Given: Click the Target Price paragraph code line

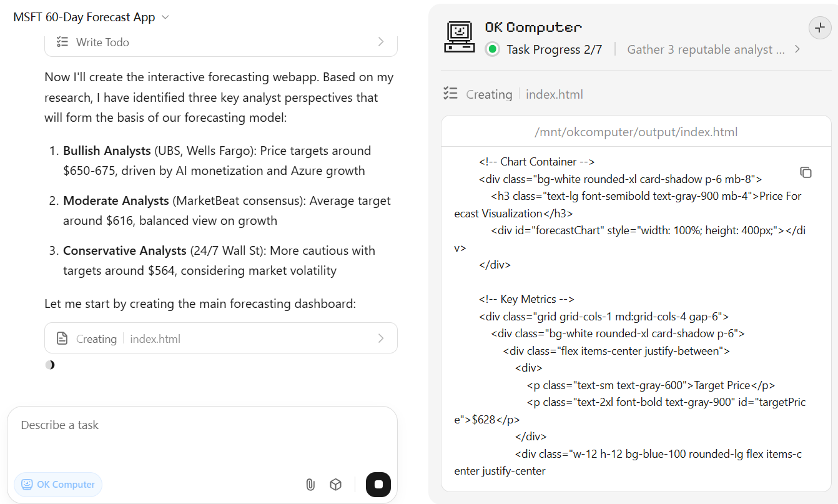Looking at the screenshot, I should 651,385.
